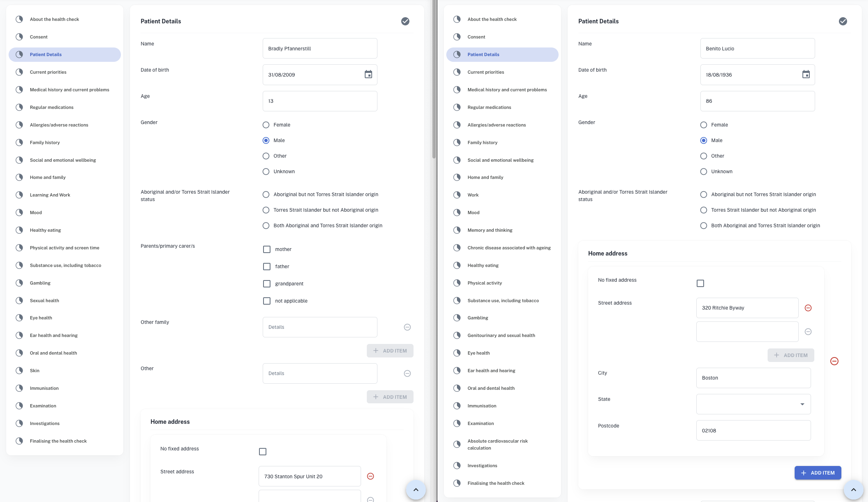
Task: Click the Name field containing Bradly Pfannerstill
Action: 320,49
